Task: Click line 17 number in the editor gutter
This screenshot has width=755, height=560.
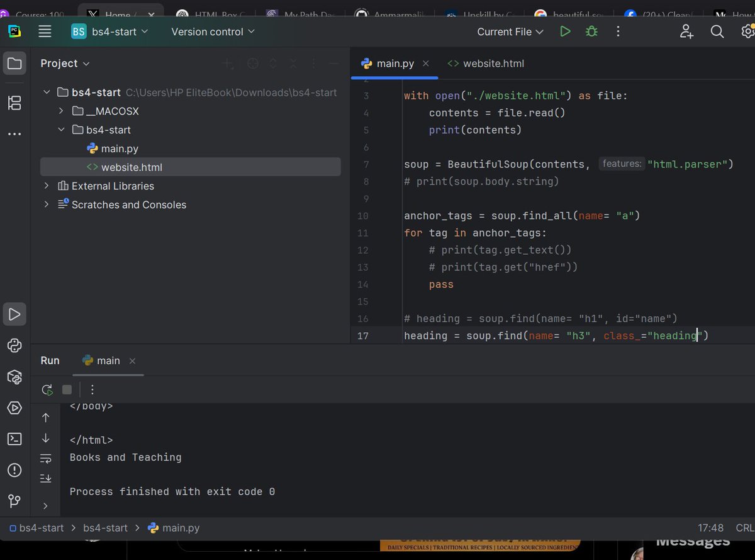Action: 363,336
